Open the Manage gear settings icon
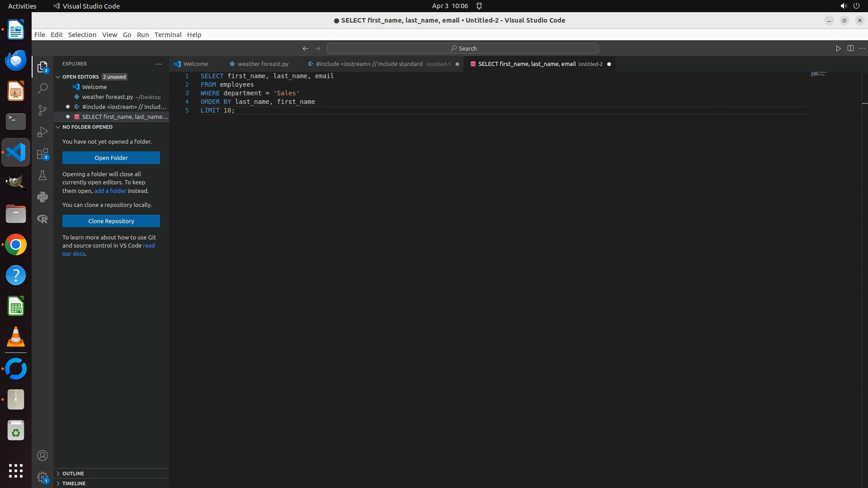Image resolution: width=868 pixels, height=488 pixels. coord(42,477)
